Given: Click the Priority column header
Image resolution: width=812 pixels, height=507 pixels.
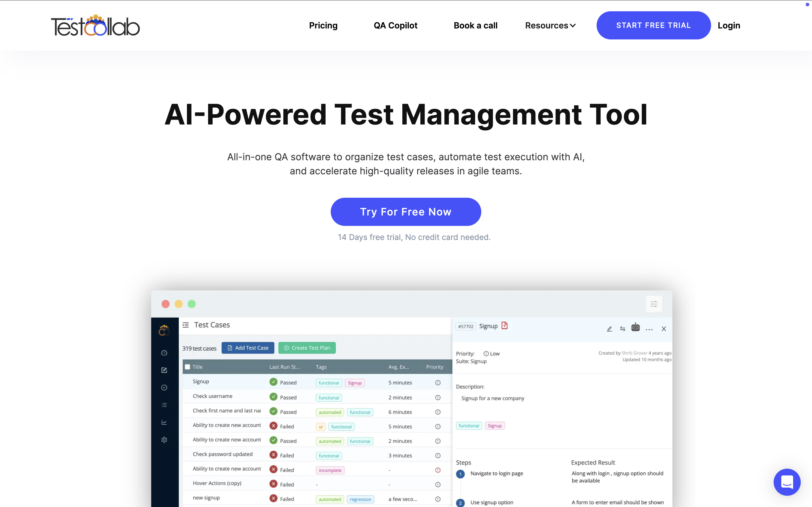Looking at the screenshot, I should [x=434, y=367].
